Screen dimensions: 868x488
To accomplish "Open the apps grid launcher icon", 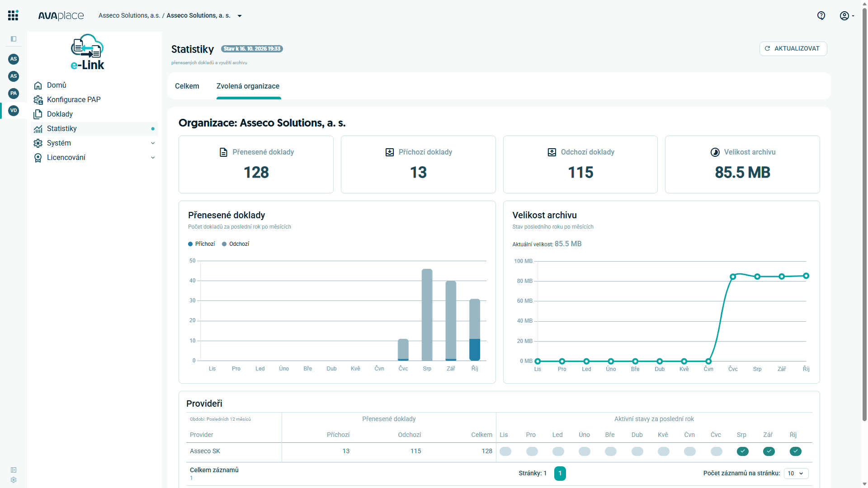I will tap(13, 15).
